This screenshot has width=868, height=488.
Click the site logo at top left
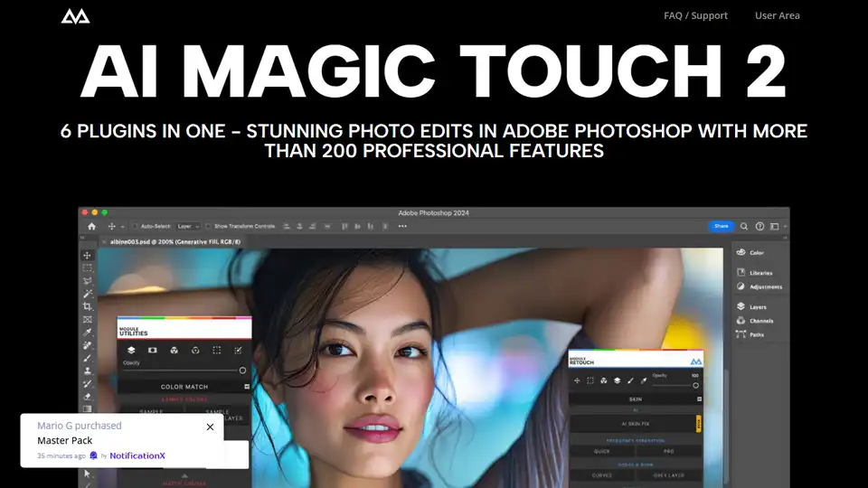(x=74, y=15)
